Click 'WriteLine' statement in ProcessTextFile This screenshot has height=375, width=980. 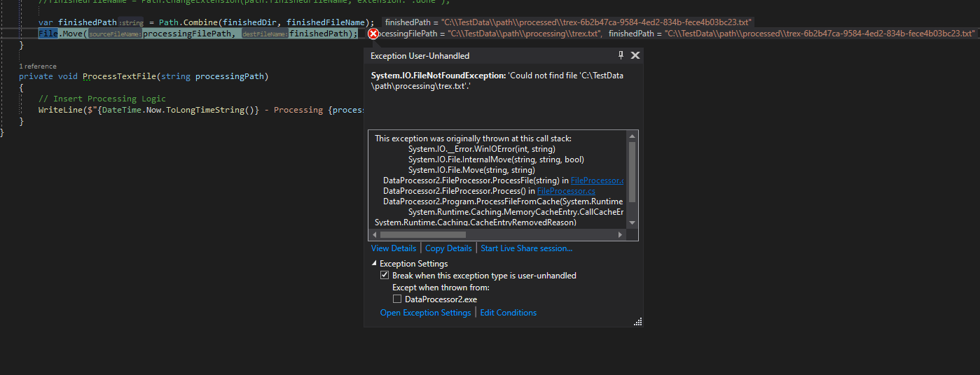click(x=61, y=111)
